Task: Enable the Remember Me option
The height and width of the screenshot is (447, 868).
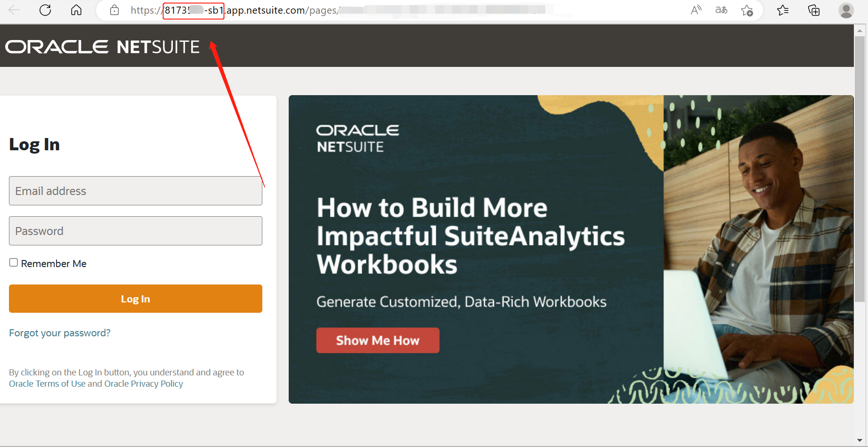Action: click(13, 262)
